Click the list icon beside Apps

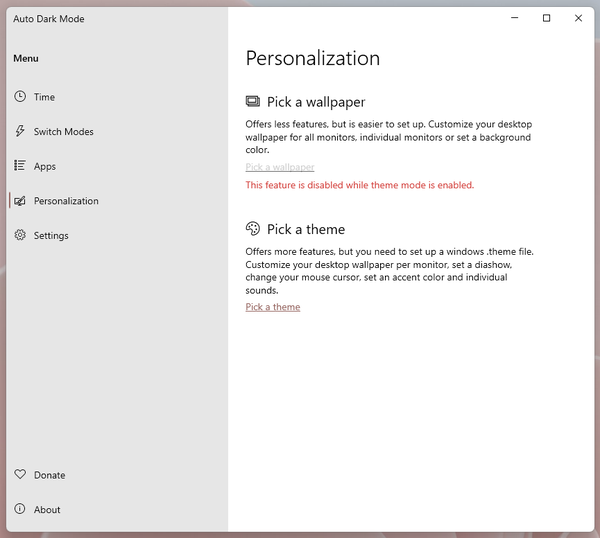[20, 166]
